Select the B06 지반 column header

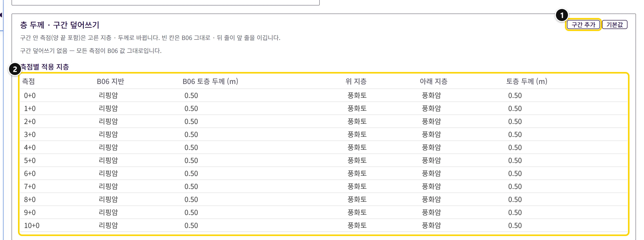click(x=110, y=81)
